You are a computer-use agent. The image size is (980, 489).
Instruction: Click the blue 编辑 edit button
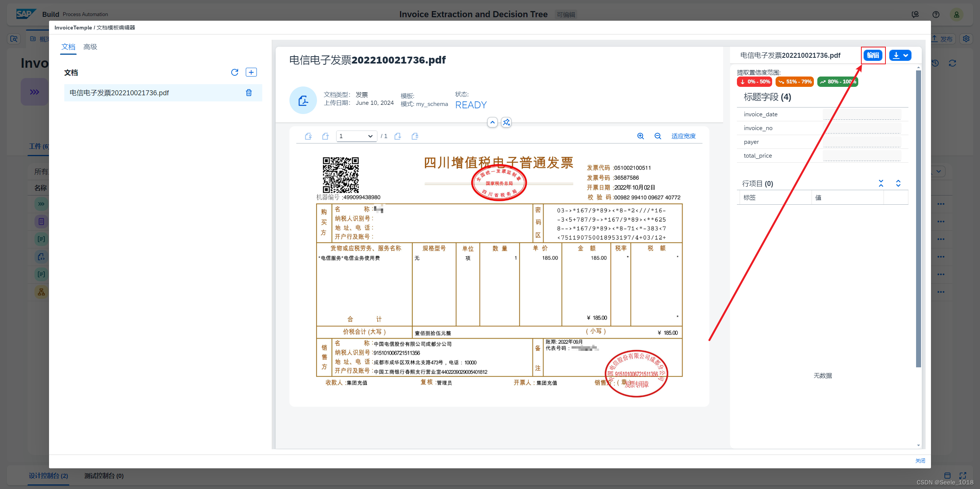pos(873,55)
